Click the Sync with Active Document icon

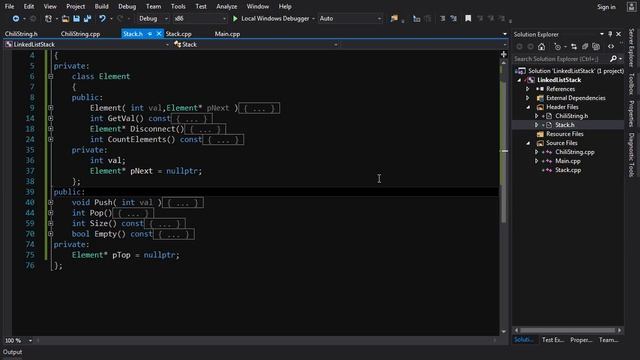574,47
